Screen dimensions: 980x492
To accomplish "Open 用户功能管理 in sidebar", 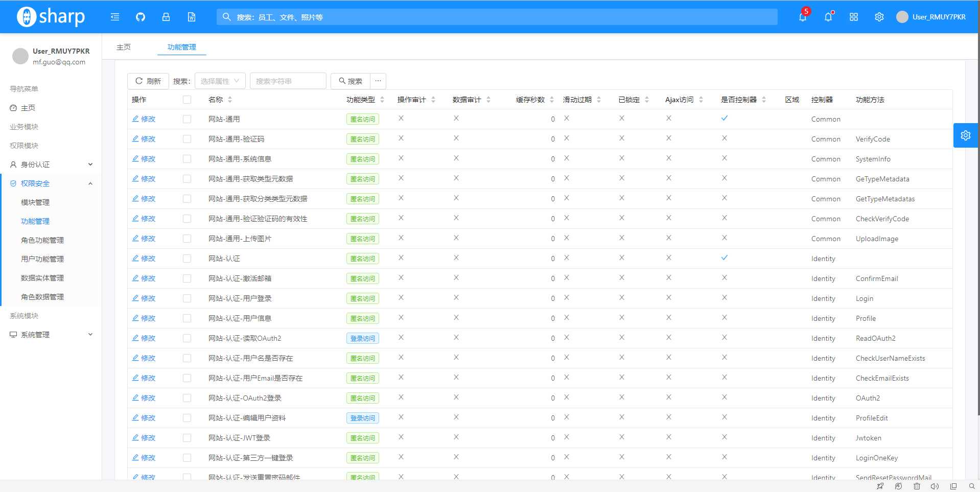I will coord(42,259).
